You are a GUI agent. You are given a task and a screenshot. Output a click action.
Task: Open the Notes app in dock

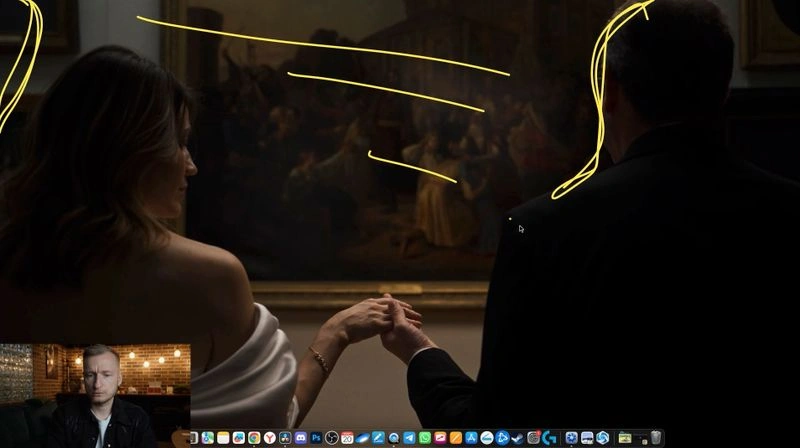[x=223, y=438]
